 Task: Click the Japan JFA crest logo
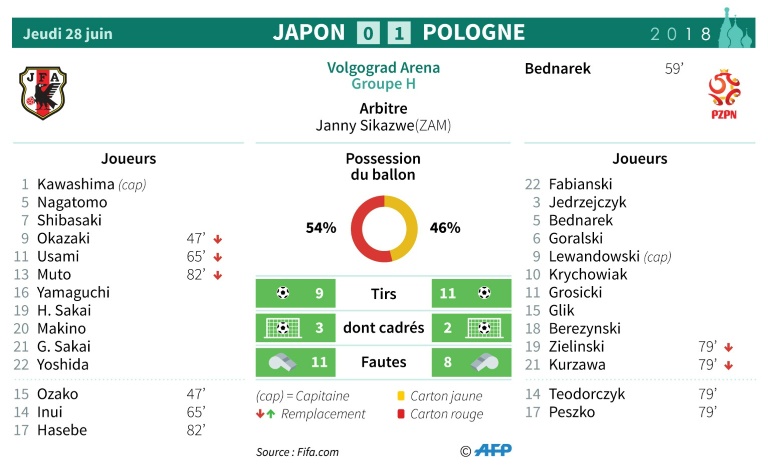pos(42,93)
